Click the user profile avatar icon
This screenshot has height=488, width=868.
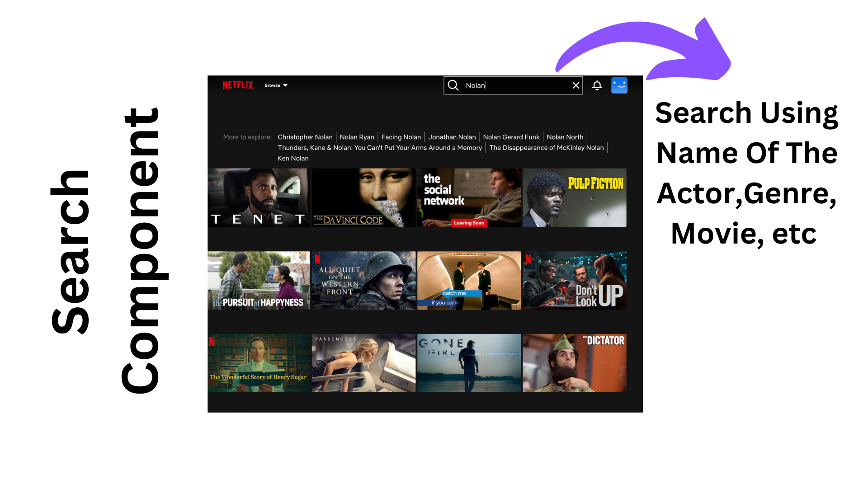click(619, 84)
